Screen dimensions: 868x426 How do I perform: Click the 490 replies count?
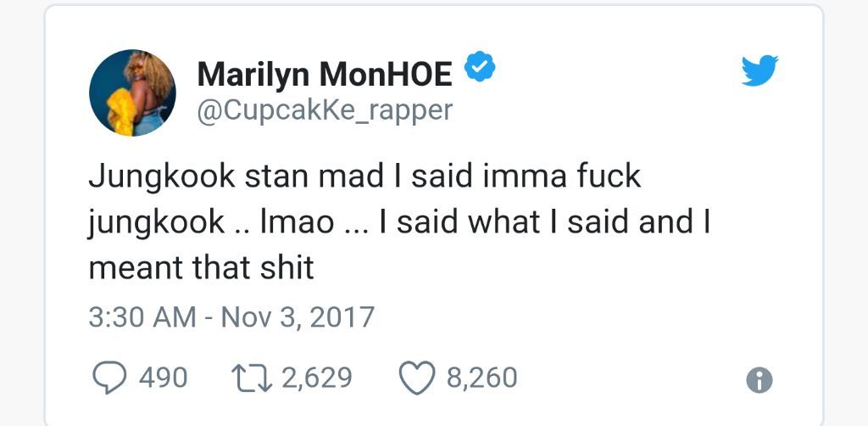point(164,378)
